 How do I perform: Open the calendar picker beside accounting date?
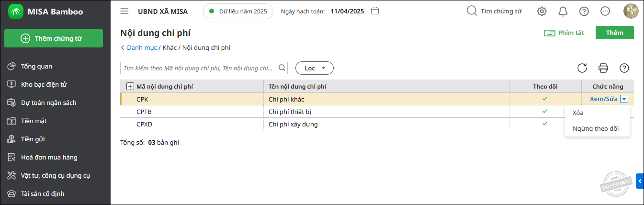tap(375, 11)
